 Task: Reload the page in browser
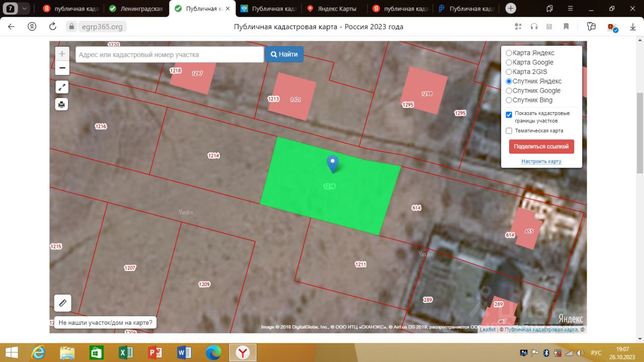[x=52, y=27]
